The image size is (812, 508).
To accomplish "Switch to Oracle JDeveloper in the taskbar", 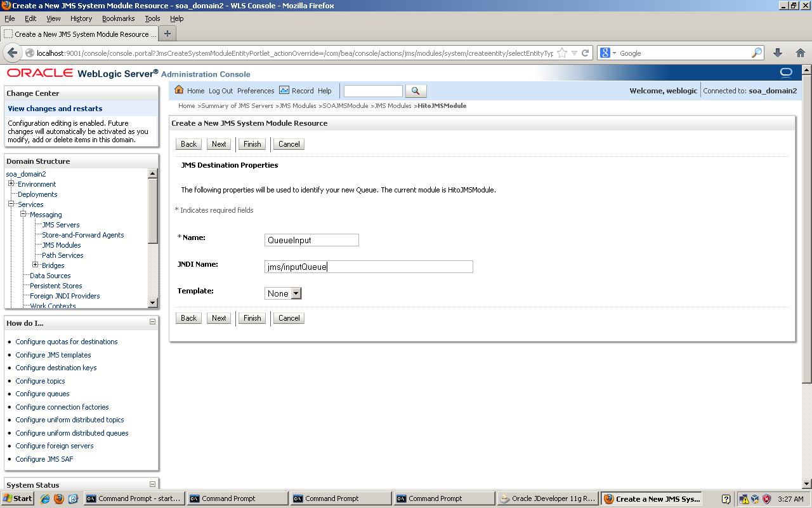I will (547, 498).
